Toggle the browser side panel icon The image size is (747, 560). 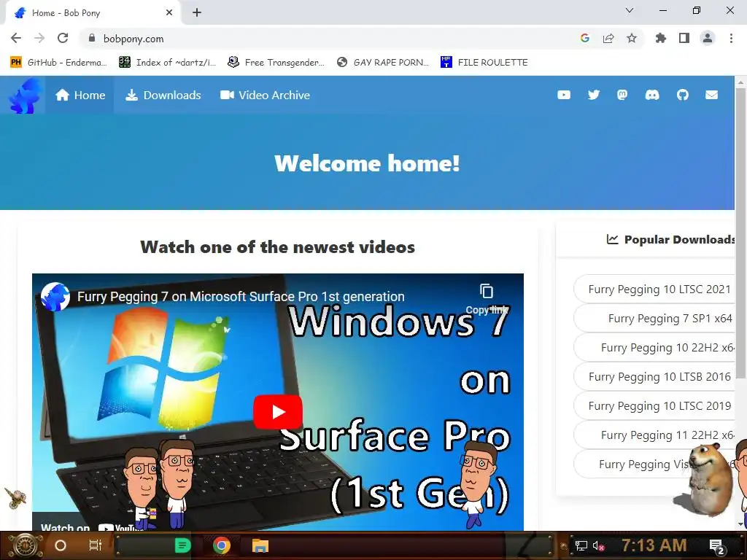[684, 38]
